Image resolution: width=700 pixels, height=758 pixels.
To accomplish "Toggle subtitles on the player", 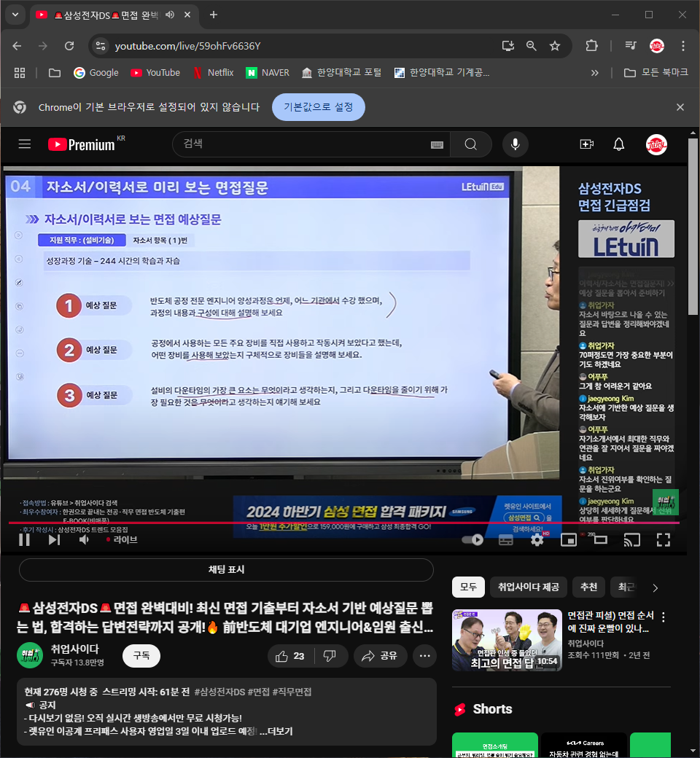I will pos(505,539).
